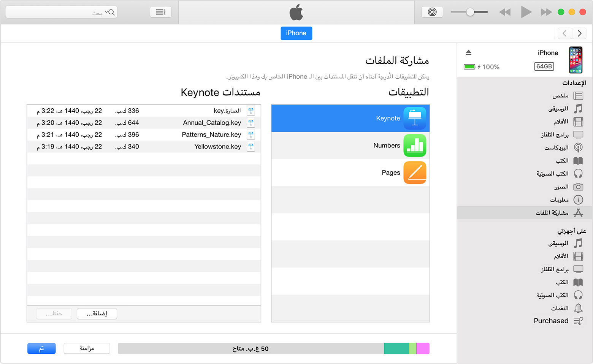Open البودكاست in sidebar
This screenshot has height=364, width=593.
[x=525, y=147]
